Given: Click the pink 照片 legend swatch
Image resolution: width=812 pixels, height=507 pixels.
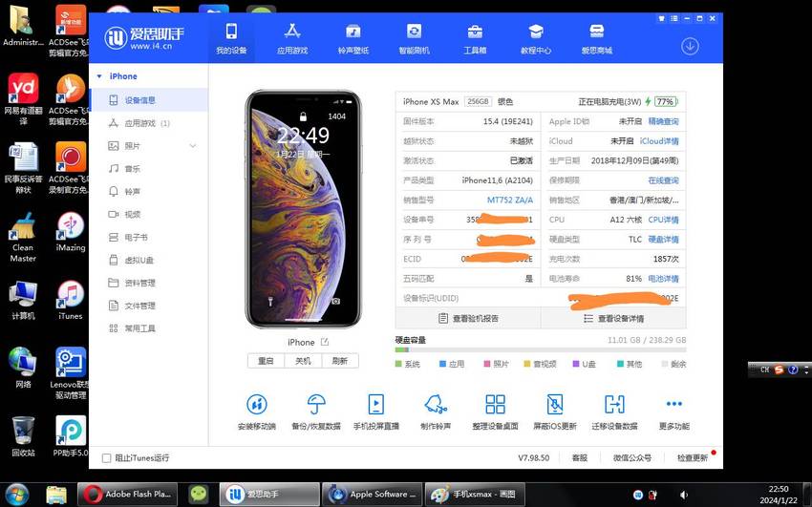Looking at the screenshot, I should pos(487,364).
